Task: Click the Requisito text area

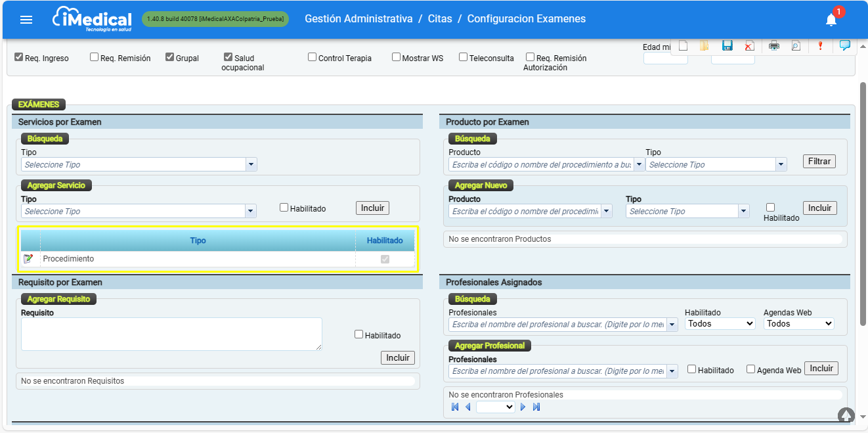Action: [171, 334]
